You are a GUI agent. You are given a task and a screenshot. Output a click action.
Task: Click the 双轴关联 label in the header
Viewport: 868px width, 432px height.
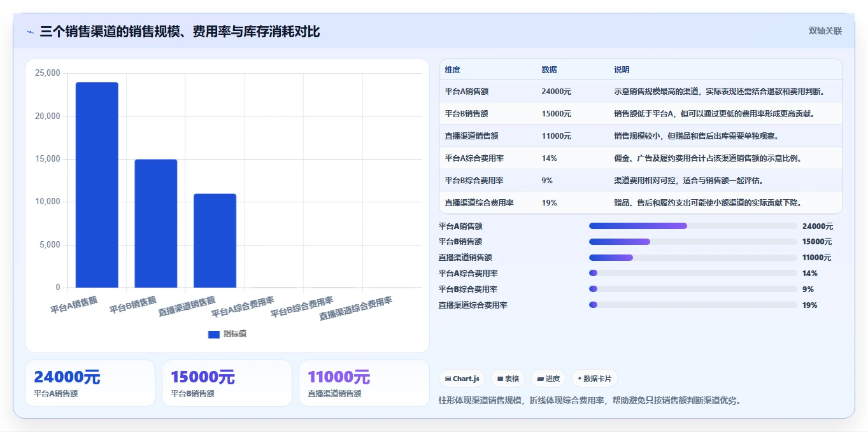coord(825,31)
